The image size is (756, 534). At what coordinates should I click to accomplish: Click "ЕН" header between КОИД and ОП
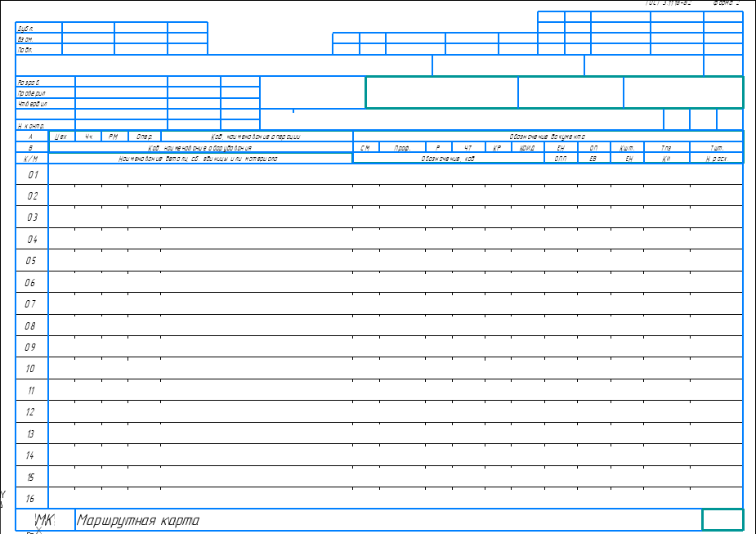[561, 148]
